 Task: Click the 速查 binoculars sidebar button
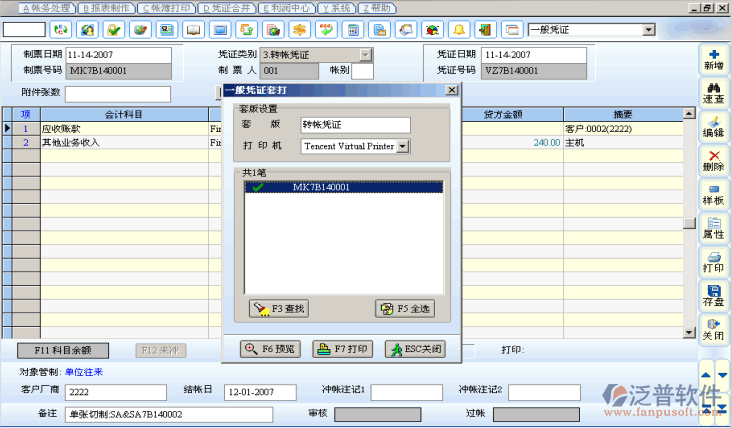[713, 93]
